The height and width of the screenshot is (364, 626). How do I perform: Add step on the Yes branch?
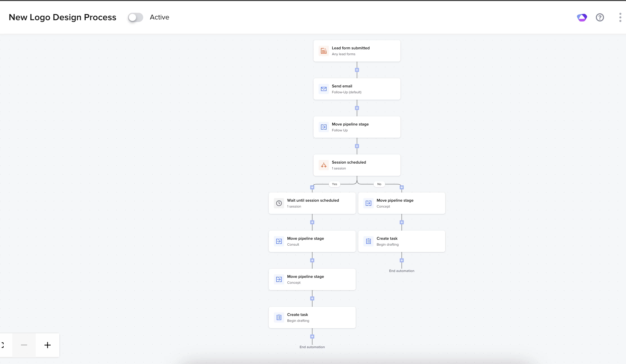tap(312, 188)
